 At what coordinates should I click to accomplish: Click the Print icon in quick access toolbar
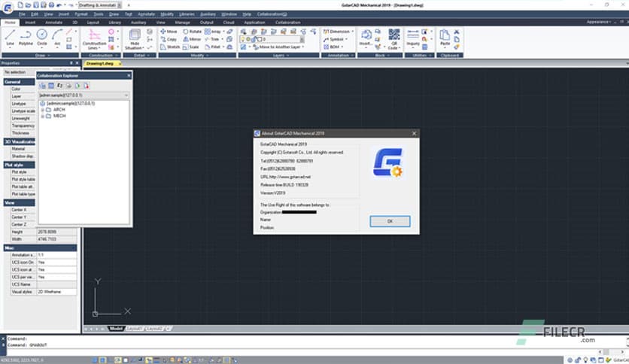51,5
